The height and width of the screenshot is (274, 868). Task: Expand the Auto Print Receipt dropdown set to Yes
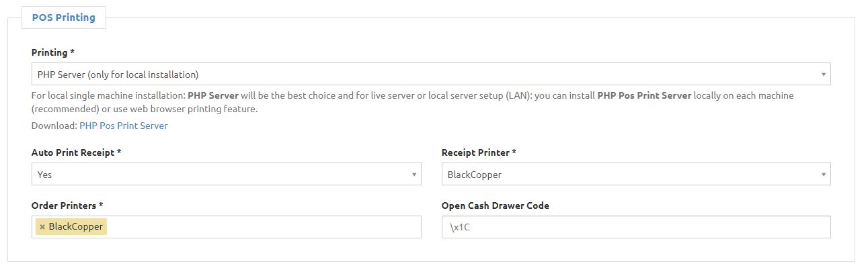(227, 175)
